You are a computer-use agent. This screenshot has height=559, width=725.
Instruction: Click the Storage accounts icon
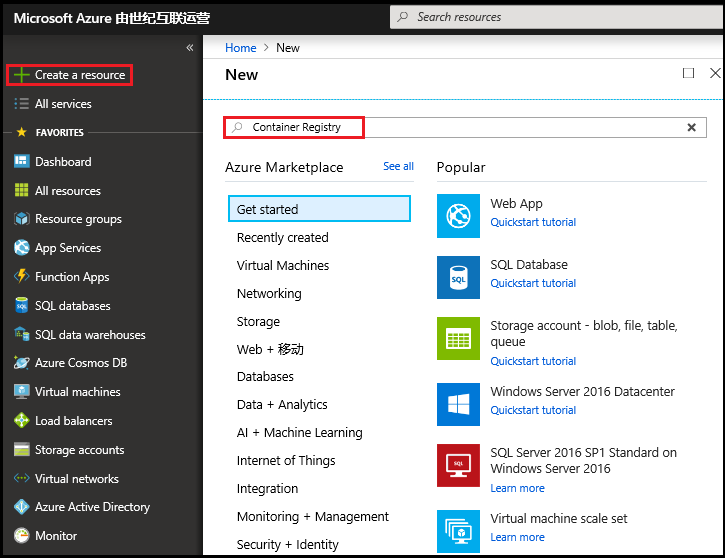click(21, 449)
